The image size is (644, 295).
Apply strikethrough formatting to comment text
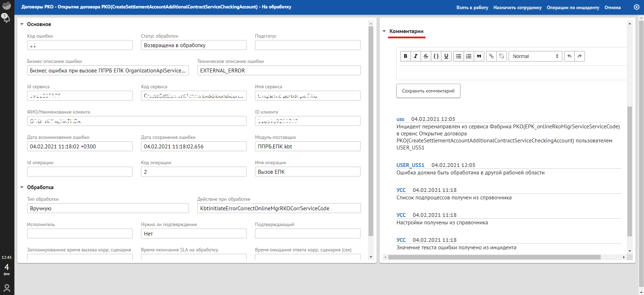click(426, 56)
